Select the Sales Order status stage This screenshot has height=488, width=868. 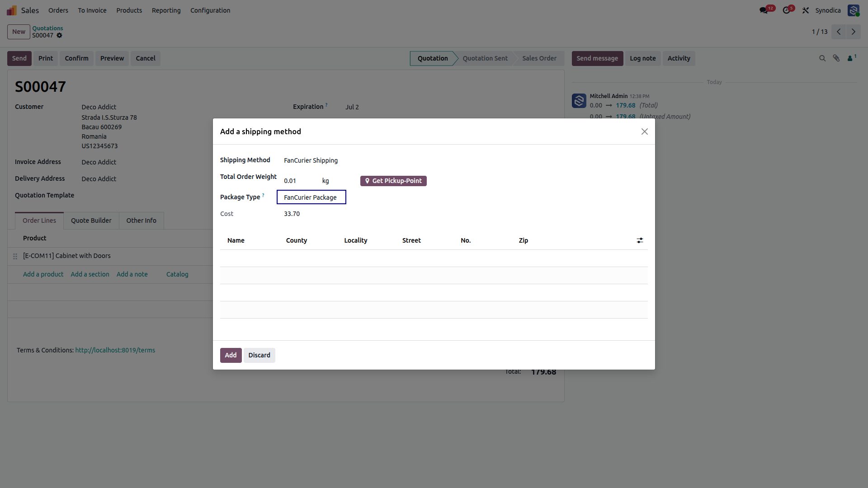pyautogui.click(x=539, y=58)
